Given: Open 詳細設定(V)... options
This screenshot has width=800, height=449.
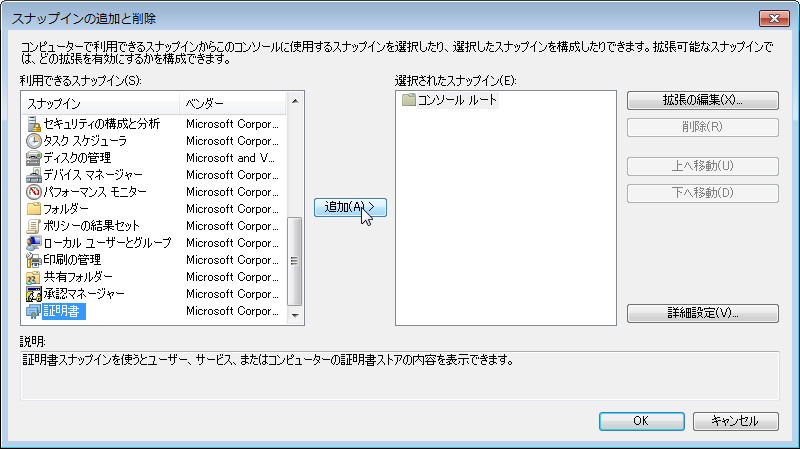Looking at the screenshot, I should [702, 313].
